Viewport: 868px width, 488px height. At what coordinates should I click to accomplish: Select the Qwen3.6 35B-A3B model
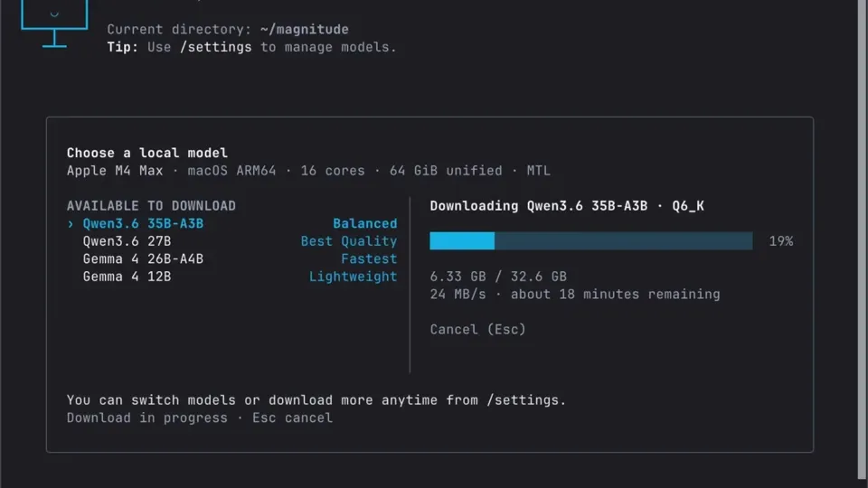click(232, 223)
